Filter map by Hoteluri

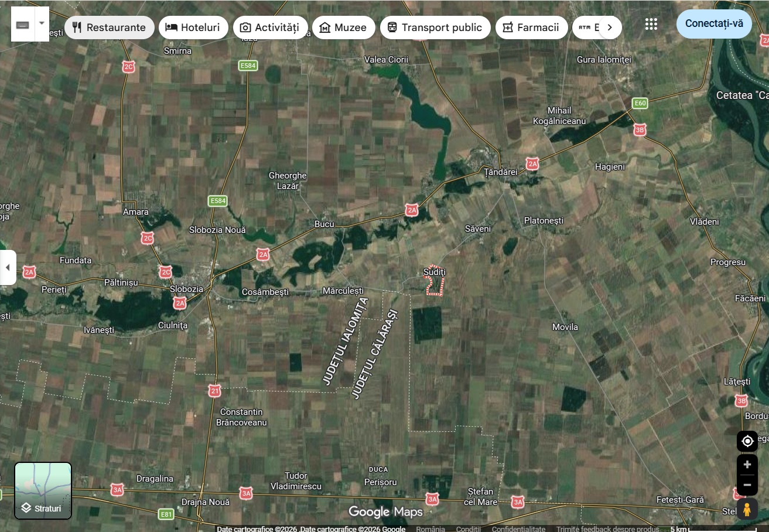pos(193,28)
